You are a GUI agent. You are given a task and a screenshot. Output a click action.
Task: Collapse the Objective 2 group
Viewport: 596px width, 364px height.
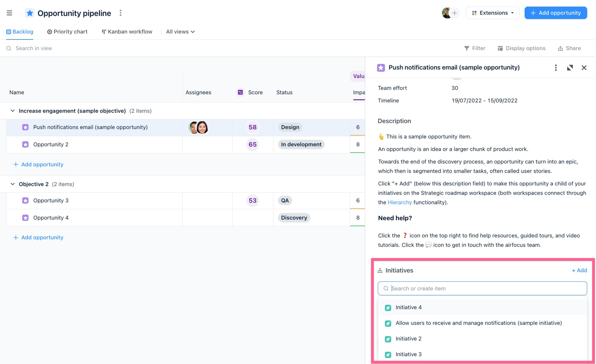pos(13,184)
